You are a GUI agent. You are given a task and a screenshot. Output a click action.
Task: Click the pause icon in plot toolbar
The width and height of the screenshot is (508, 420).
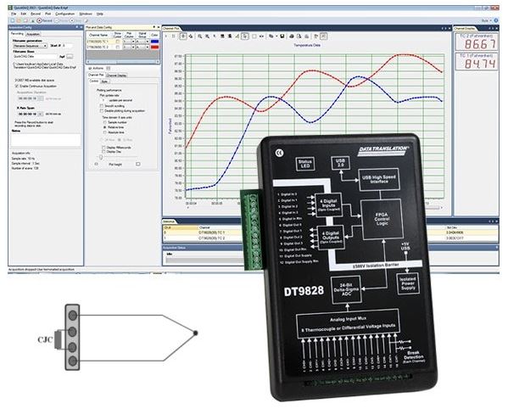pos(173,36)
